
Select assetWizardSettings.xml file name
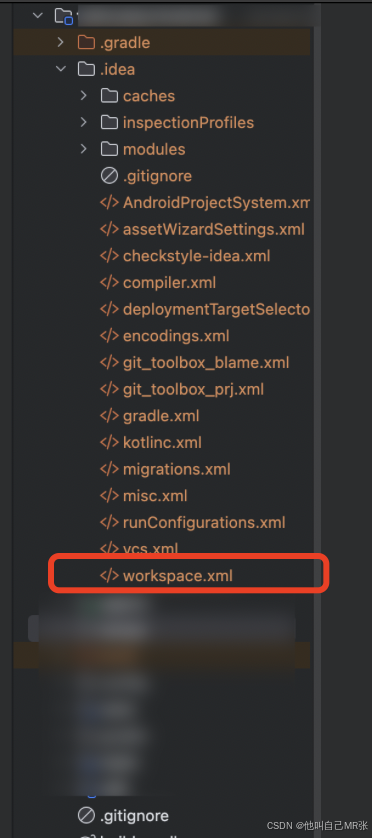(214, 230)
